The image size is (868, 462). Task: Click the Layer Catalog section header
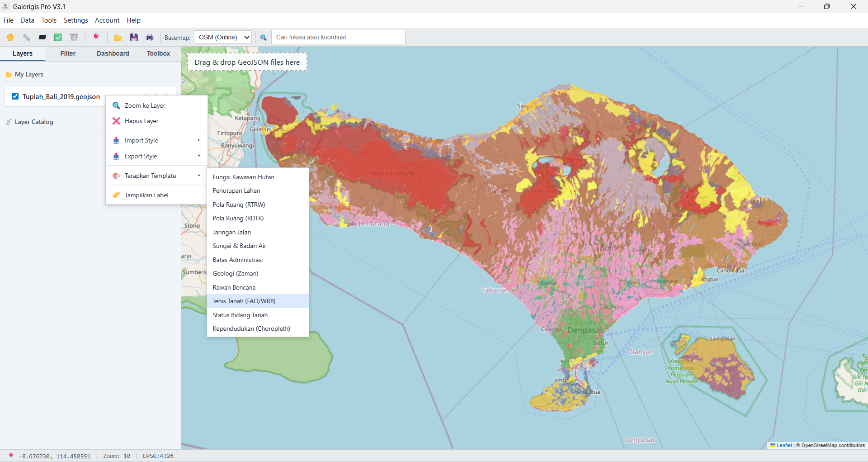tap(34, 122)
